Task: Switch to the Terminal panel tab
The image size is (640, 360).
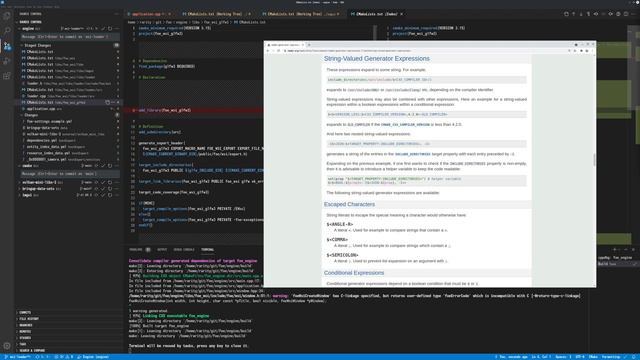Action: point(207,249)
